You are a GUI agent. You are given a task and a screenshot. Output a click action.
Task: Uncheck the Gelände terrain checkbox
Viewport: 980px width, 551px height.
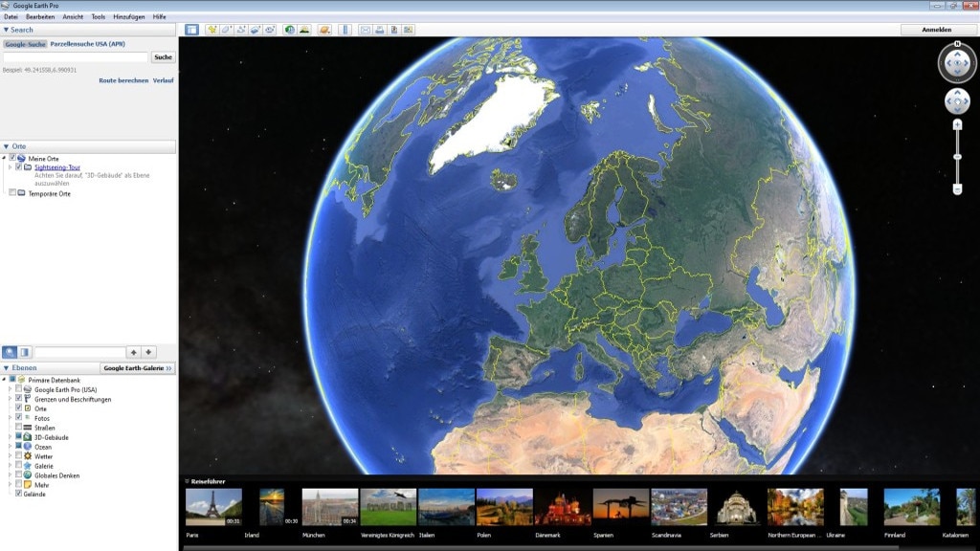[x=19, y=493]
